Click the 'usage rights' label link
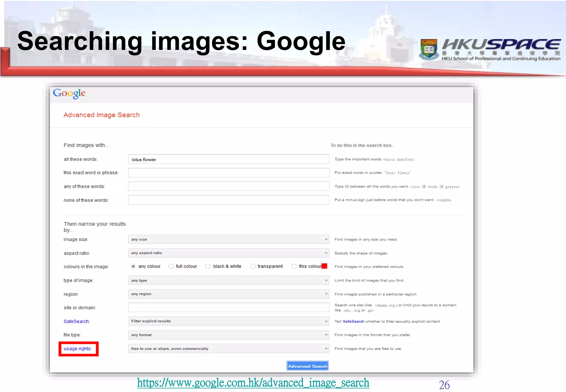Screen dimensions: 566x392 77,349
